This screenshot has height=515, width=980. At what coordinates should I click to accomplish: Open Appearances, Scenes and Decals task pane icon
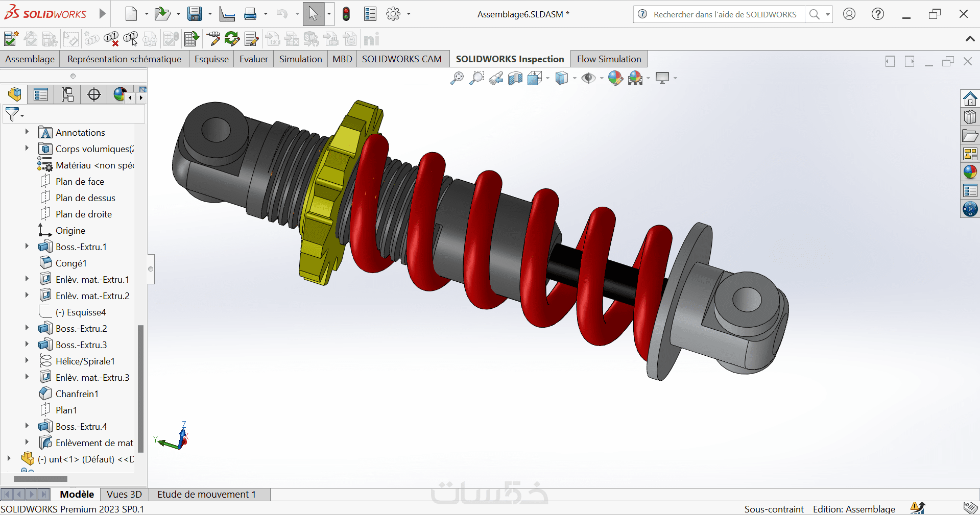coord(970,172)
